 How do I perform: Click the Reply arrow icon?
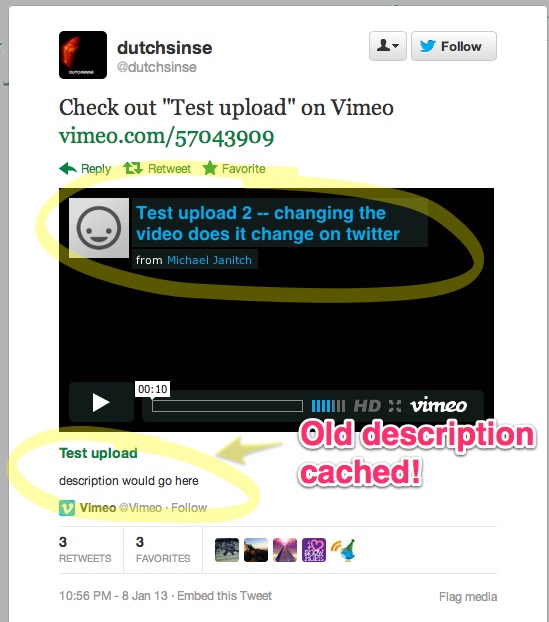coord(68,169)
